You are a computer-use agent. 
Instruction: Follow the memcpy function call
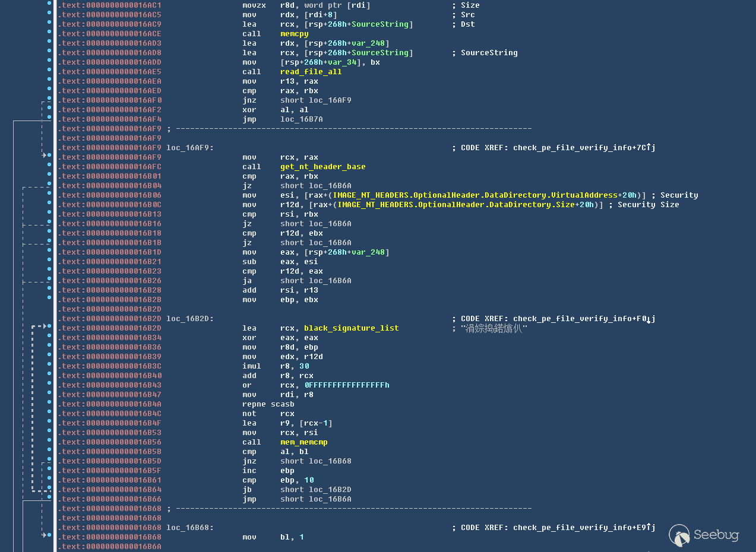pos(294,34)
